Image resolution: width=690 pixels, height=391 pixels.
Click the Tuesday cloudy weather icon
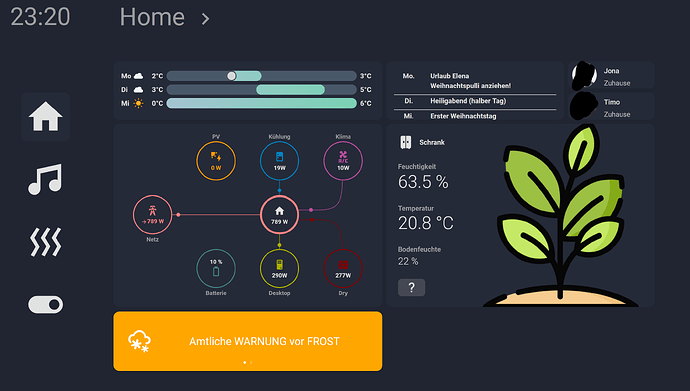(139, 90)
